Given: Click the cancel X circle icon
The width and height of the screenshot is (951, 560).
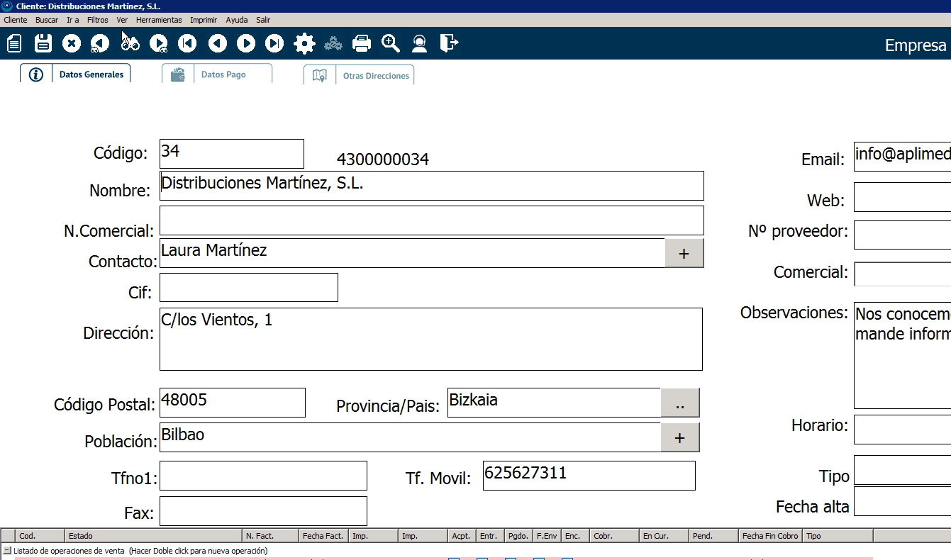Looking at the screenshot, I should pos(72,44).
